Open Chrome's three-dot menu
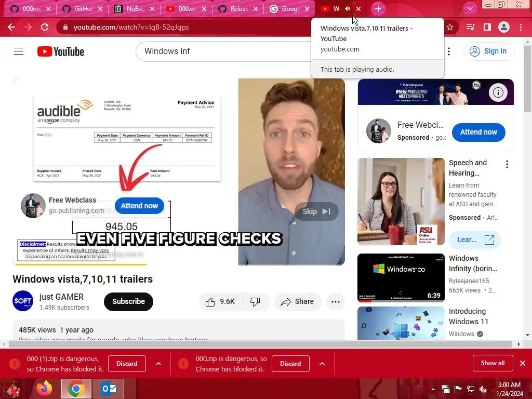The width and height of the screenshot is (532, 399). tap(521, 27)
